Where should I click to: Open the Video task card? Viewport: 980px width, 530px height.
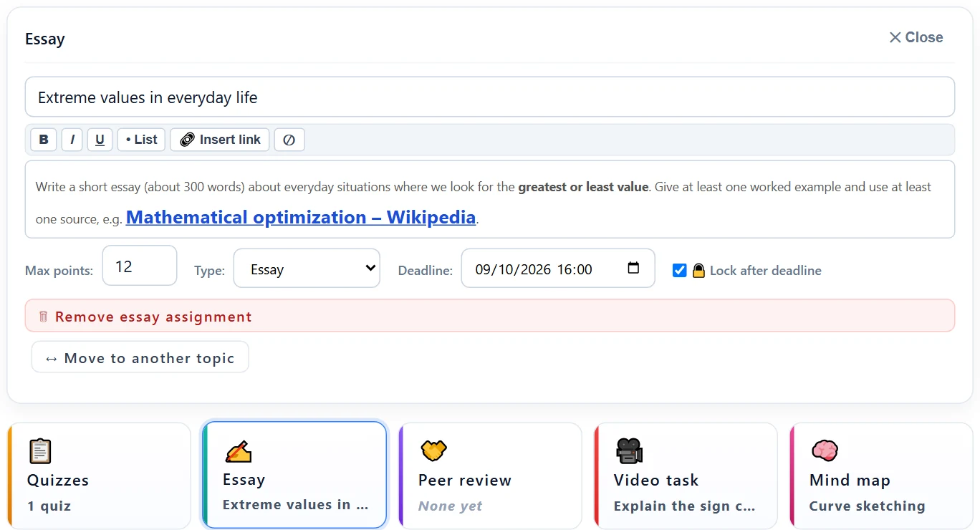[686, 476]
